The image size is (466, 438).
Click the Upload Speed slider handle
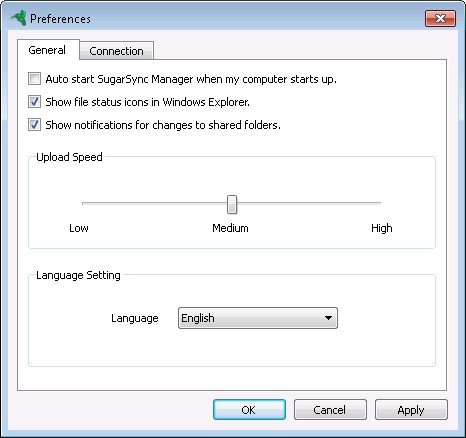tap(232, 204)
